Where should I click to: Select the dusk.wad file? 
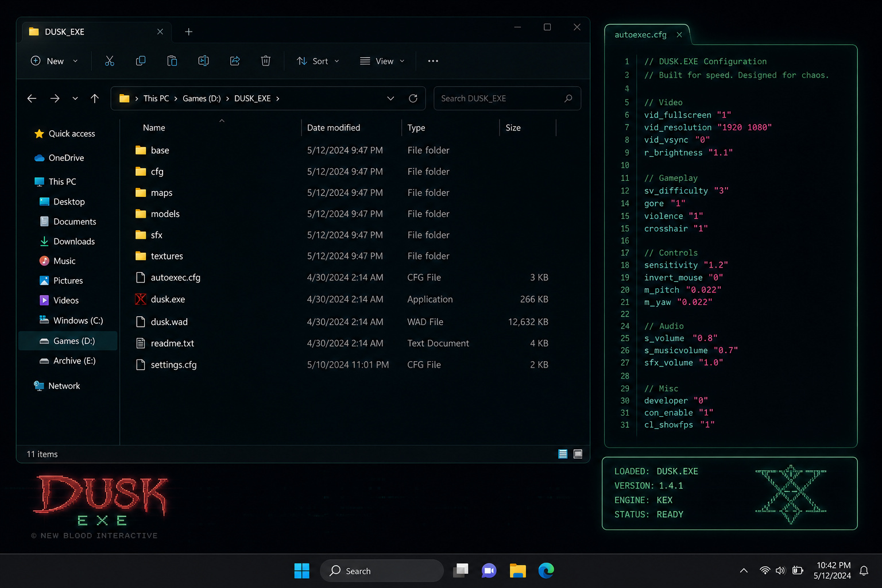coord(169,322)
